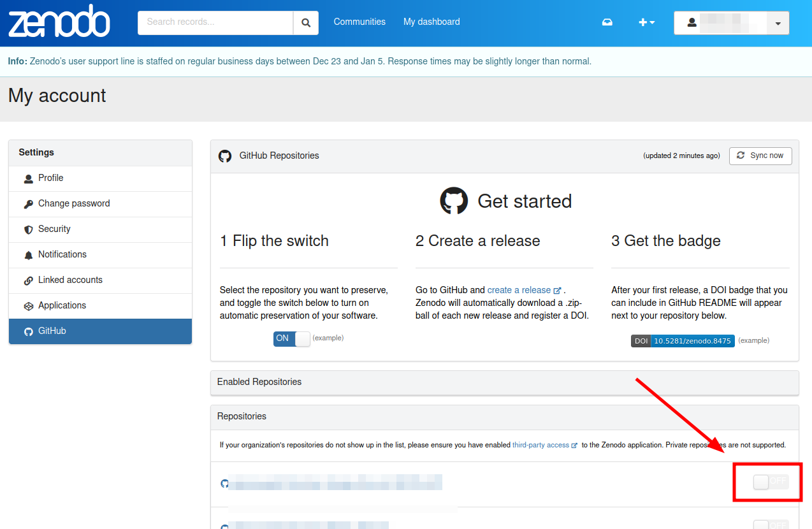Open Security settings
This screenshot has height=529, width=812.
100,229
